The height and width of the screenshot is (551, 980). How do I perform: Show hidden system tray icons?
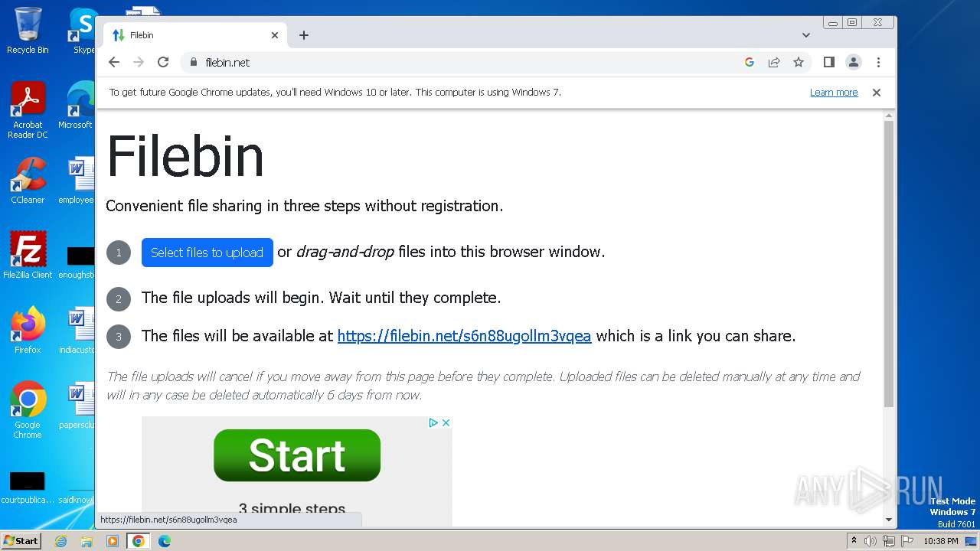tap(854, 541)
